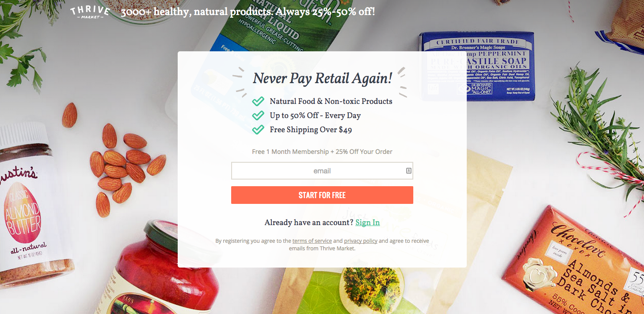This screenshot has width=644, height=314.
Task: Select the Natural Food & Non-toxic Products text
Action: [x=331, y=101]
